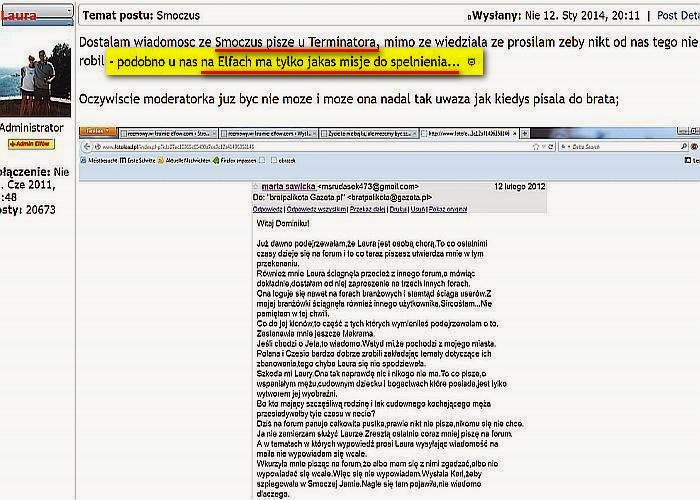Open the 'obrazek' bookmark
The image size is (700, 500).
pyautogui.click(x=283, y=160)
